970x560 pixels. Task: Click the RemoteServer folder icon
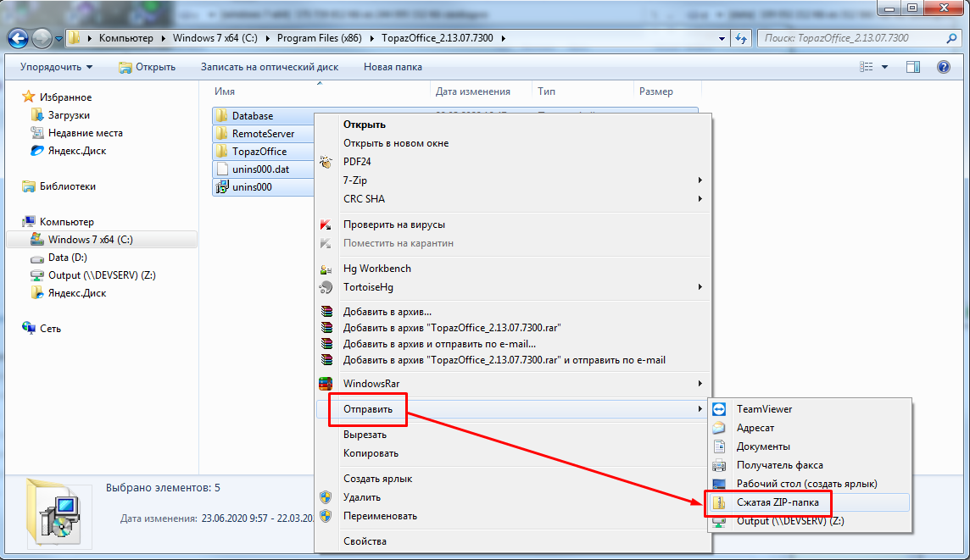(x=221, y=134)
